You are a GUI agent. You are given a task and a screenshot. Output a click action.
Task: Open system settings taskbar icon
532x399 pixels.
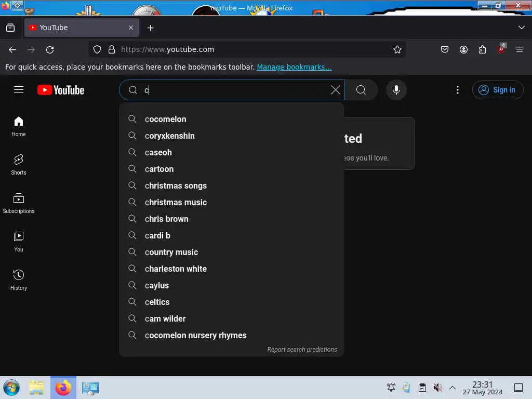tap(90, 388)
